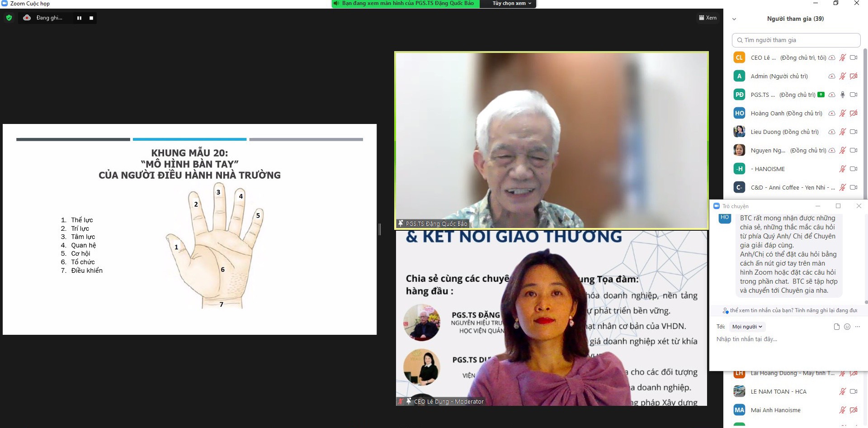This screenshot has width=868, height=428.
Task: Click the green screen-share icon beside PGS.TS
Action: pos(821,95)
